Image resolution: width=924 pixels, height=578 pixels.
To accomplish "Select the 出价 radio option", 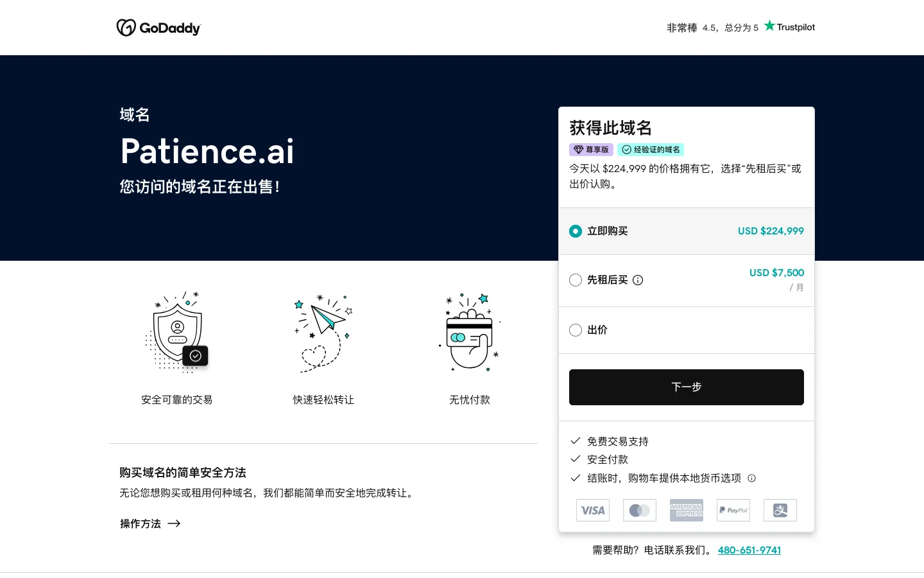I will point(576,330).
